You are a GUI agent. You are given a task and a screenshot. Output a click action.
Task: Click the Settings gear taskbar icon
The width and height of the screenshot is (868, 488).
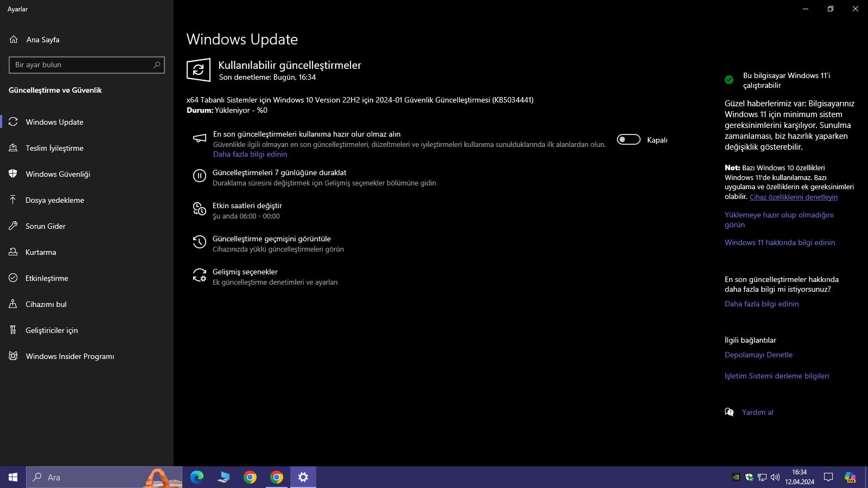[x=303, y=477]
